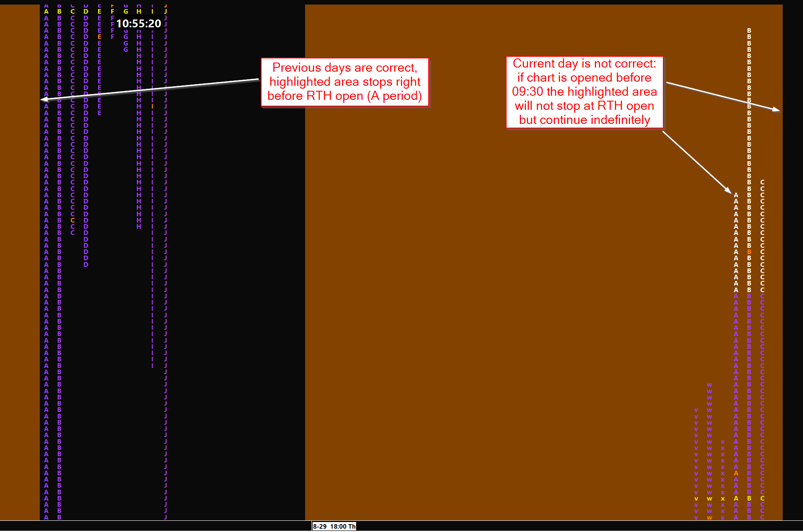This screenshot has height=532, width=803.
Task: Click bottom D letter in left D column
Action: point(86,264)
